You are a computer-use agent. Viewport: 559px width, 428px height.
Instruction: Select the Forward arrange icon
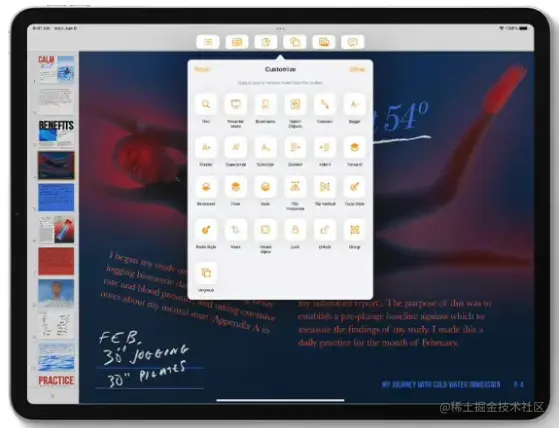click(x=354, y=147)
